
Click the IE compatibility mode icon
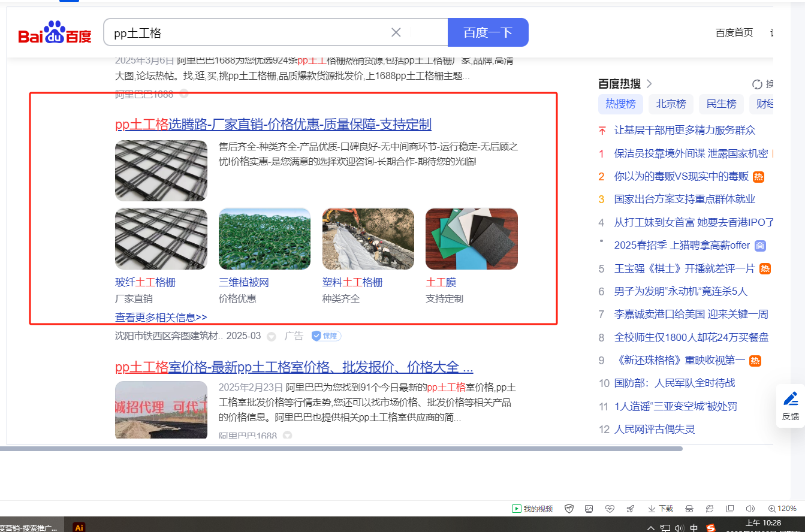(x=710, y=509)
